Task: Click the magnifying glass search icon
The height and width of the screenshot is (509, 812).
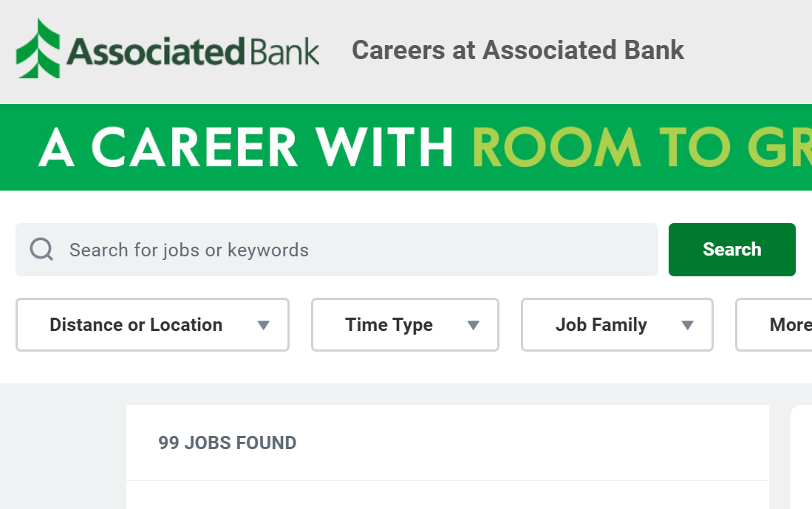Action: (41, 249)
